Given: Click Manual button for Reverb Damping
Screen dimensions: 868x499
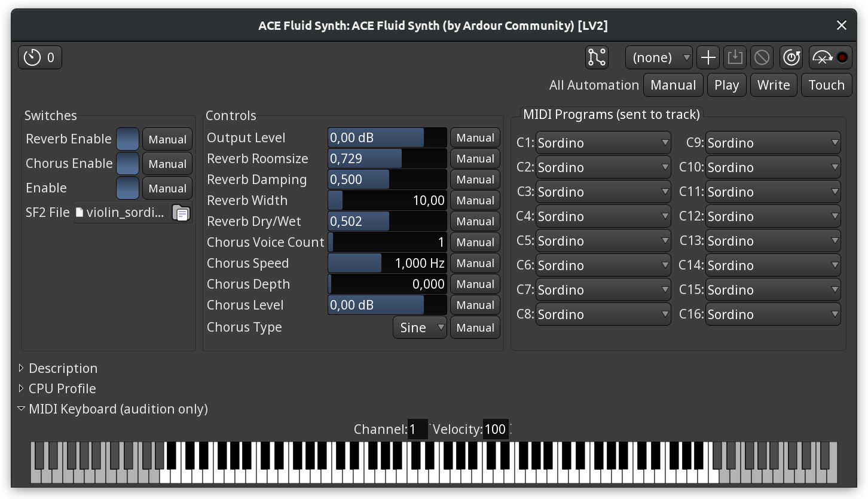Looking at the screenshot, I should tap(475, 180).
